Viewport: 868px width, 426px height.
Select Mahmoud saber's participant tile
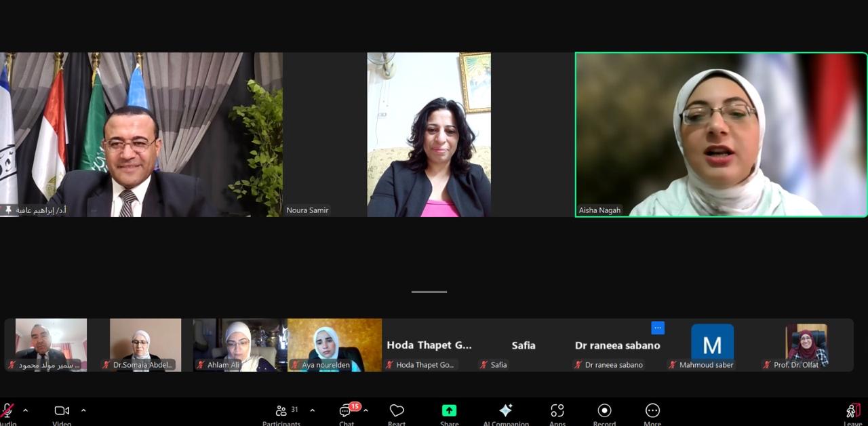click(x=712, y=345)
